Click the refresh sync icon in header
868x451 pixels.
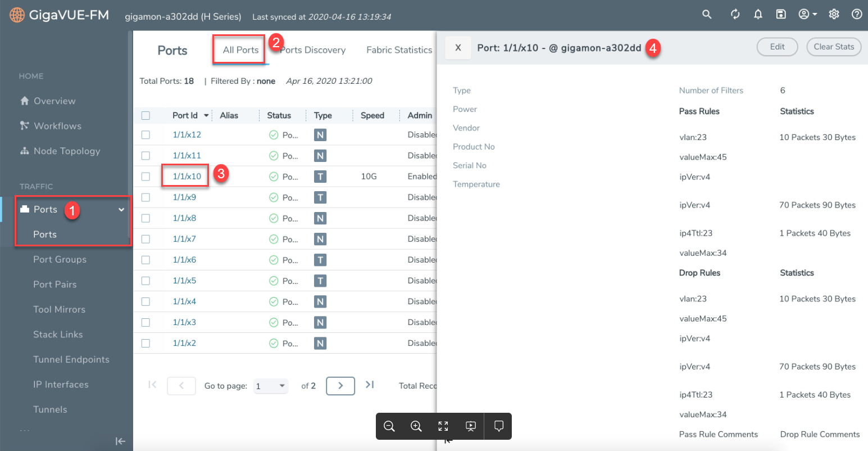pos(735,15)
